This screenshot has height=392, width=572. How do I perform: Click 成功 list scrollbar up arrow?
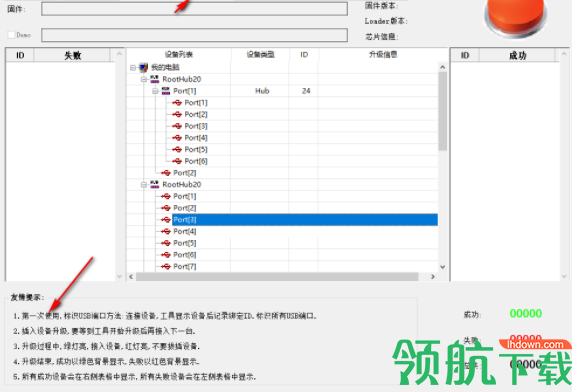(564, 54)
